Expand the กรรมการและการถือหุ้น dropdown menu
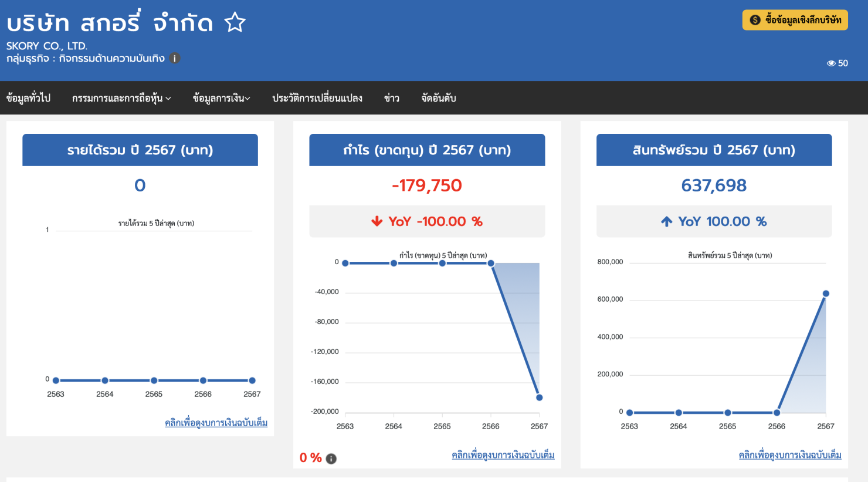The width and height of the screenshot is (868, 482). click(121, 98)
